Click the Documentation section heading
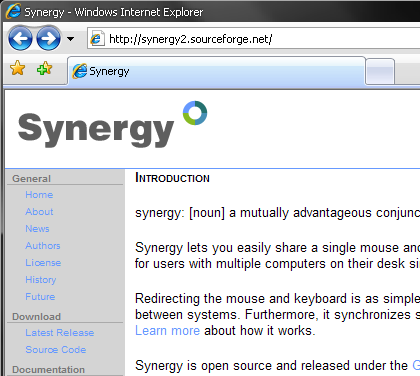Screen dimensions: 420x376 point(48,370)
